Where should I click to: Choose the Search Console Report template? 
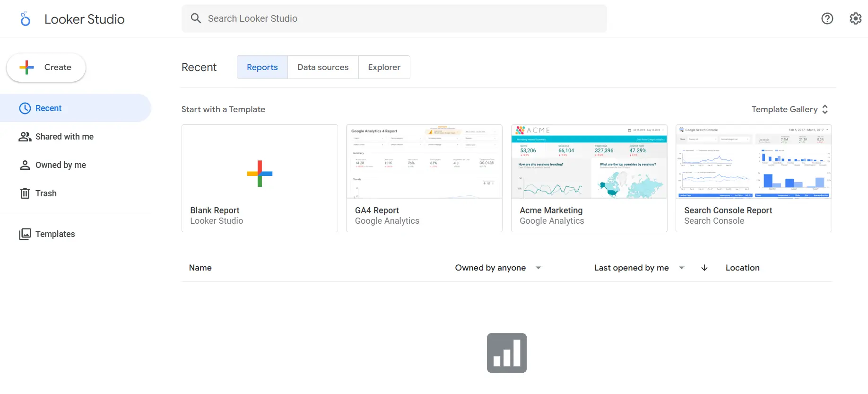pyautogui.click(x=754, y=178)
